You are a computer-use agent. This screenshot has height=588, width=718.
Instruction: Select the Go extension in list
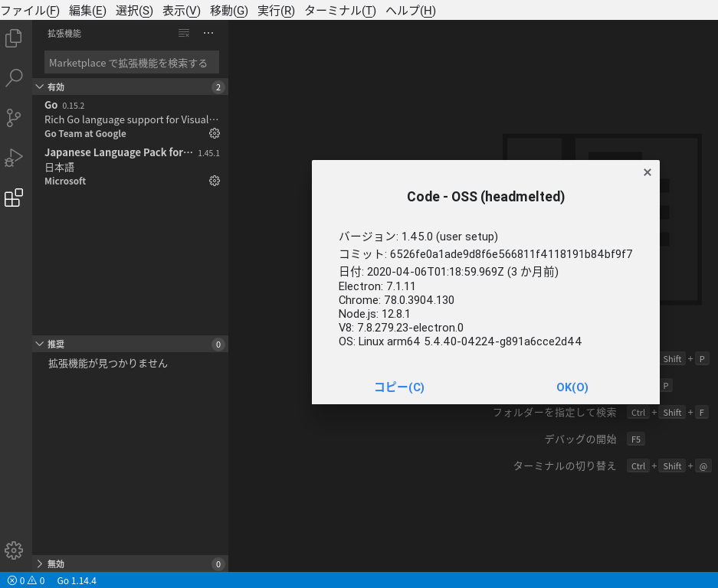(x=130, y=119)
